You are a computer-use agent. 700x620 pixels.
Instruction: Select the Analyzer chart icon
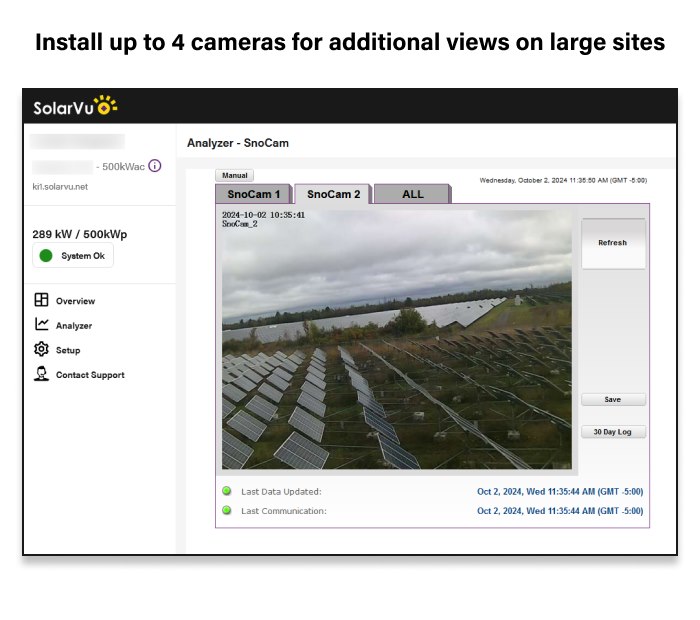coord(41,325)
